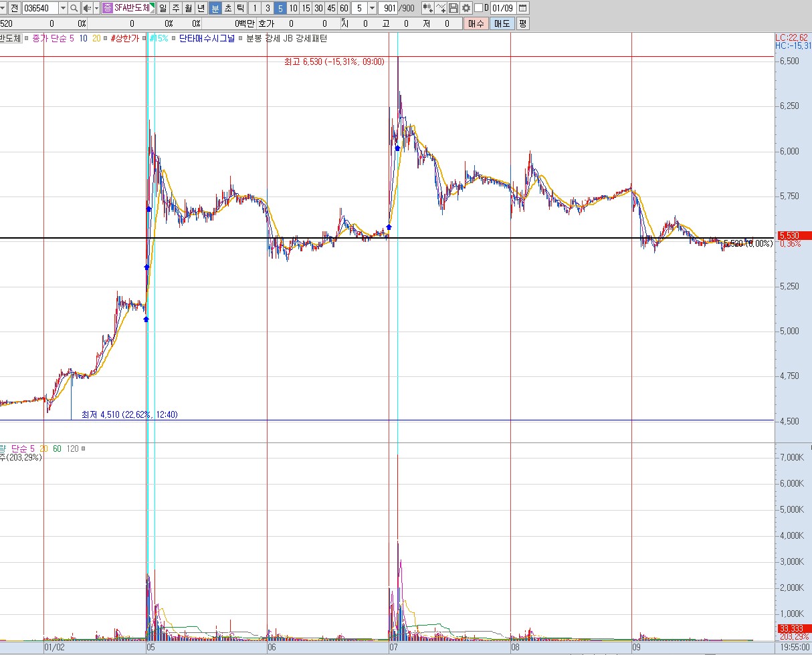Image resolution: width=812 pixels, height=655 pixels.
Task: Click the cyan #15% indicator label
Action: (x=159, y=39)
